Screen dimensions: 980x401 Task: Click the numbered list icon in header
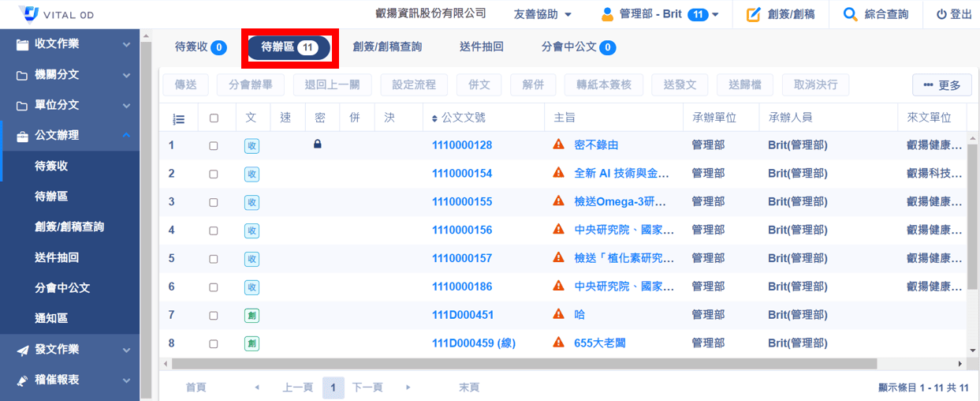(179, 118)
